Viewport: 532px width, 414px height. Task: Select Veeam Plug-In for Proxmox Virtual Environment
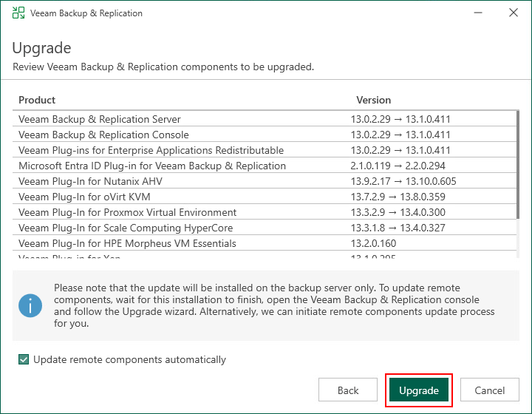tap(265, 212)
